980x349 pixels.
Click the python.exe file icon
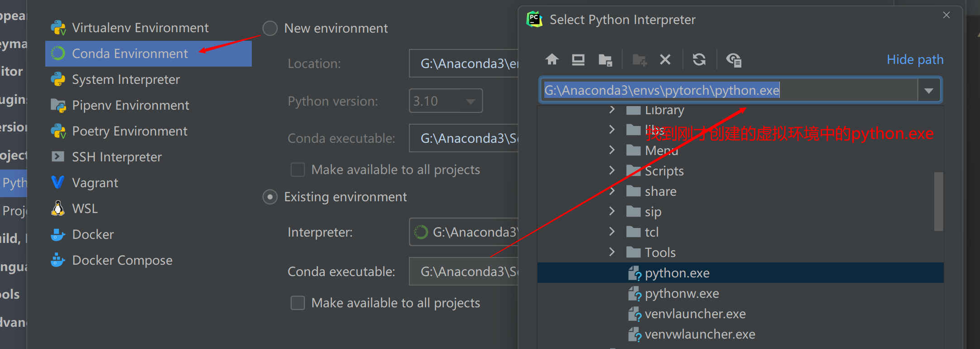click(634, 273)
